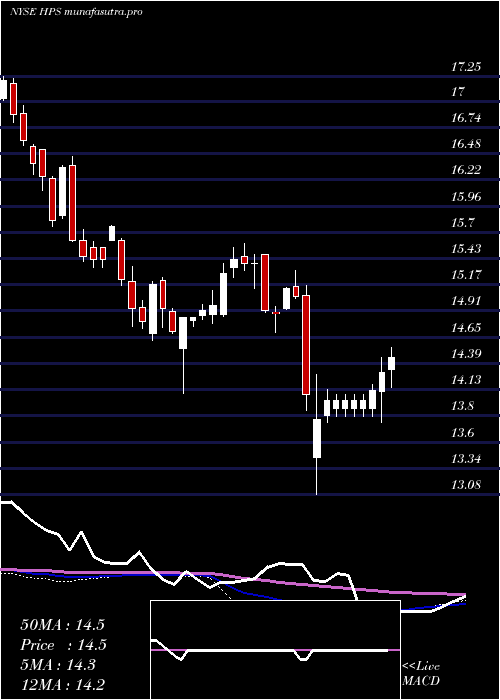The width and height of the screenshot is (500, 700).
Task: Click the 14.91 price axis label
Action: (x=467, y=300)
